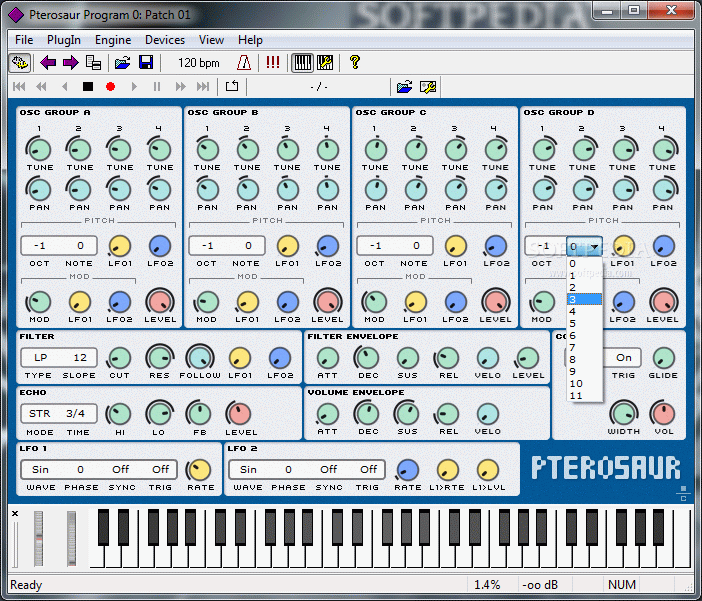Start recording with red circle button

pyautogui.click(x=111, y=86)
